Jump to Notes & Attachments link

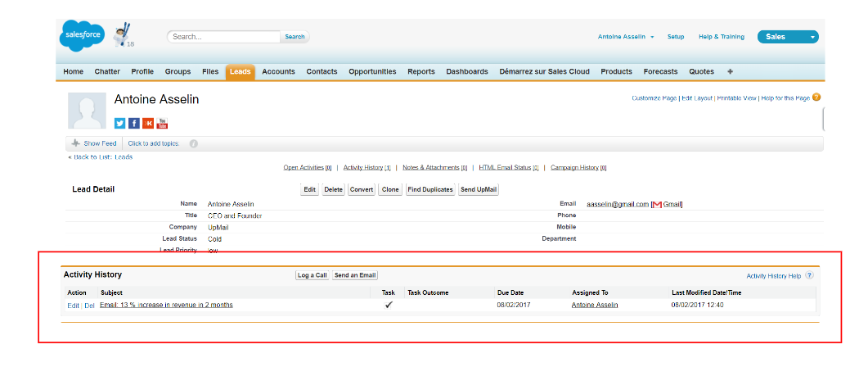(x=435, y=167)
